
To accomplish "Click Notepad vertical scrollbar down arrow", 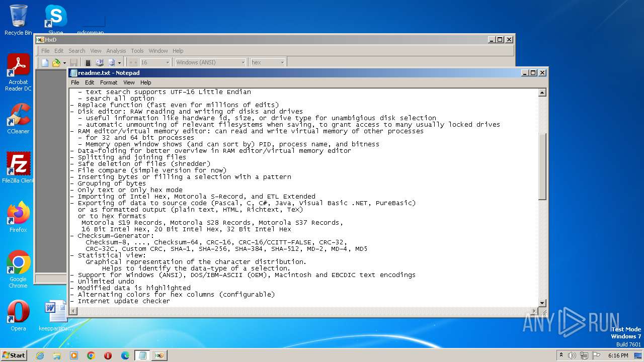I will point(542,303).
